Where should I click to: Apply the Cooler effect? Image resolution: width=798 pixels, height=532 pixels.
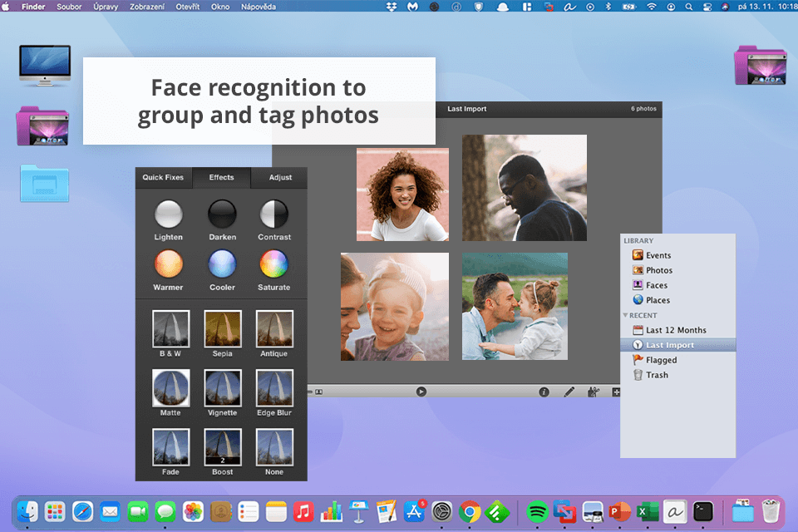[223, 264]
